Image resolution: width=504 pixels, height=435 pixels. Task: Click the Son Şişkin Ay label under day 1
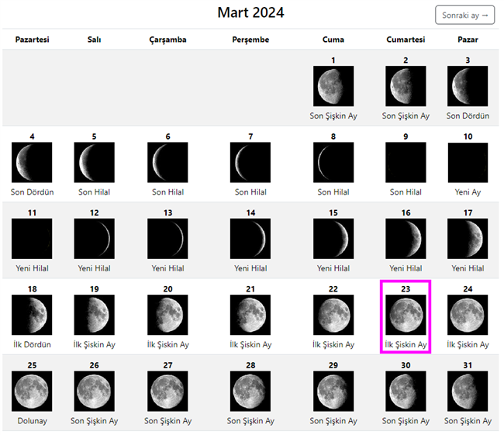333,116
